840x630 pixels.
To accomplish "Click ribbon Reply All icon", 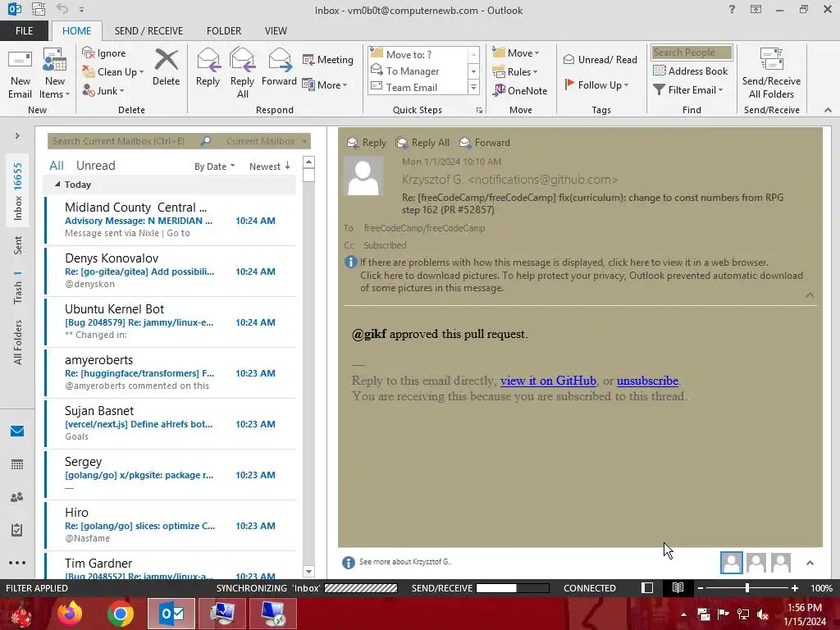I will [242, 74].
